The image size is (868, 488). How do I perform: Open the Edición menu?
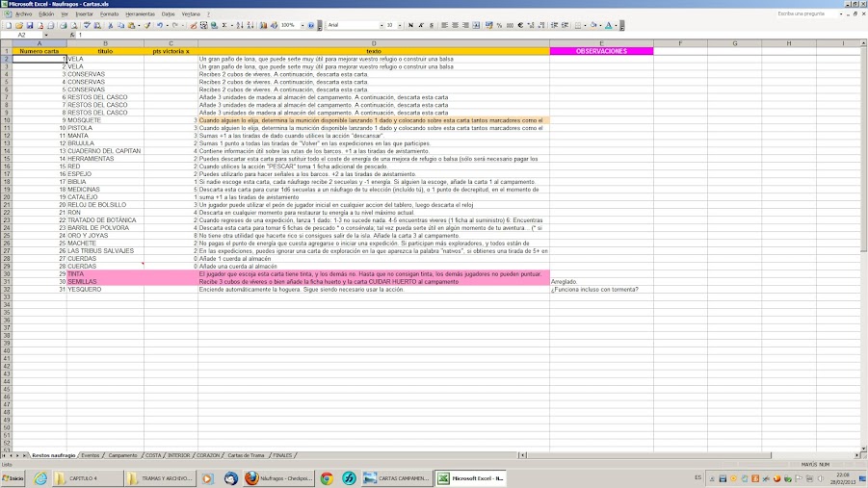[46, 13]
